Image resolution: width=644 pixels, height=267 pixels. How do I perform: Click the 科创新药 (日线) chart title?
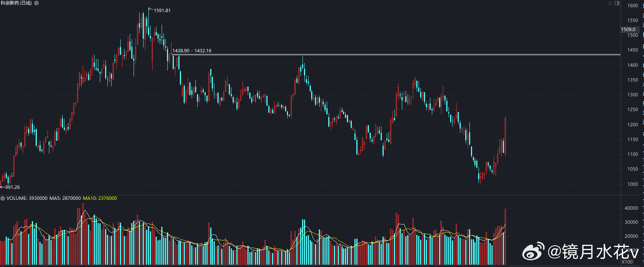coord(16,3)
